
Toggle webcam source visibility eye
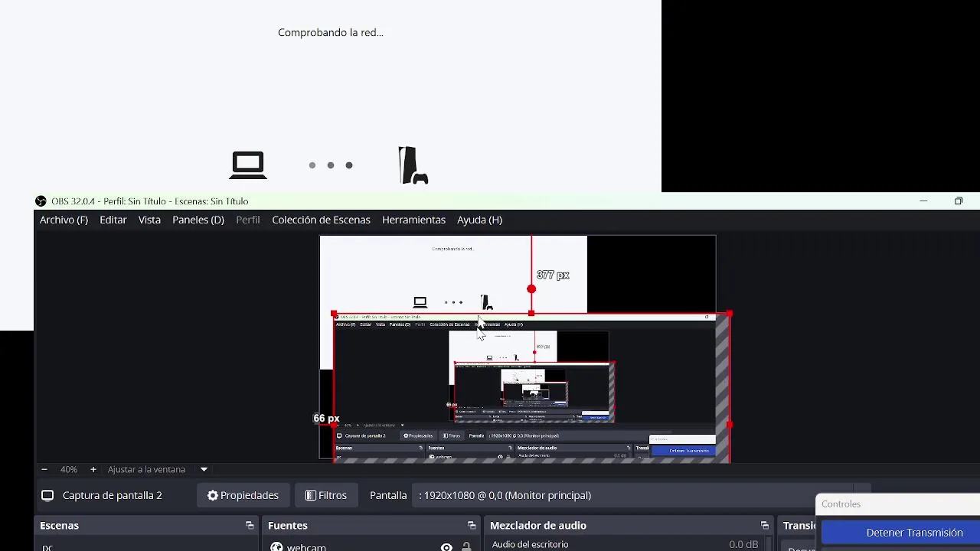446,546
